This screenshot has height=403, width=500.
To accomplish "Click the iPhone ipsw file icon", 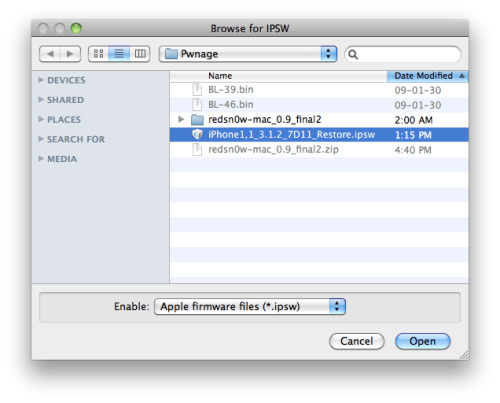I will tap(197, 135).
